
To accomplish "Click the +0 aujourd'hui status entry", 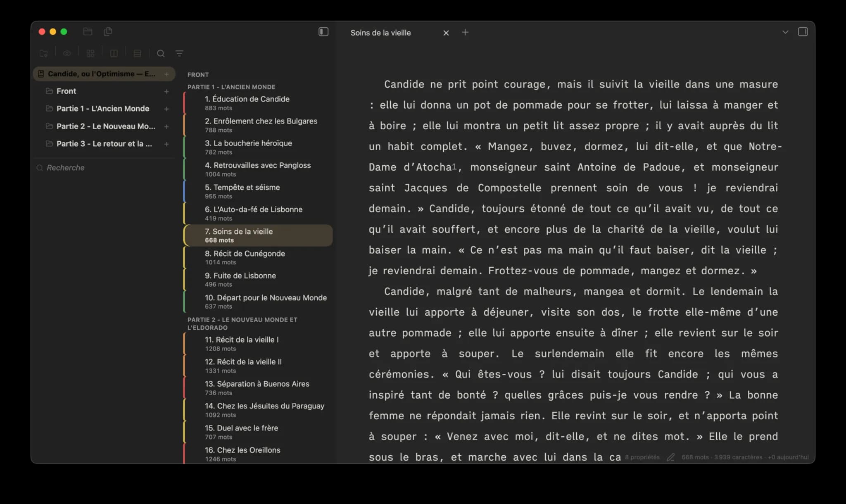I will (x=788, y=457).
